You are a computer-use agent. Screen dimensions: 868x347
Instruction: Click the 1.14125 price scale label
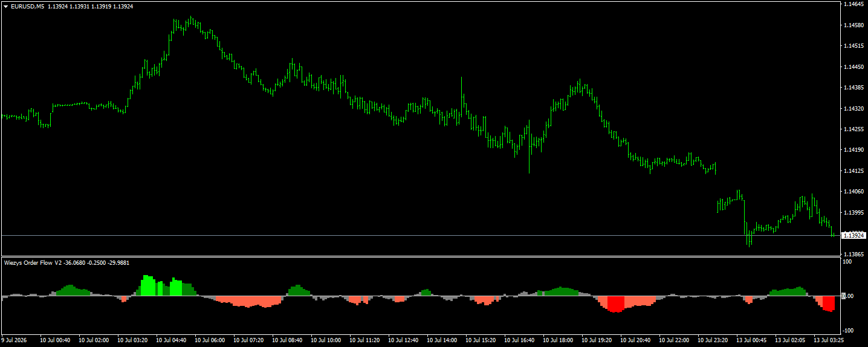[x=853, y=171]
